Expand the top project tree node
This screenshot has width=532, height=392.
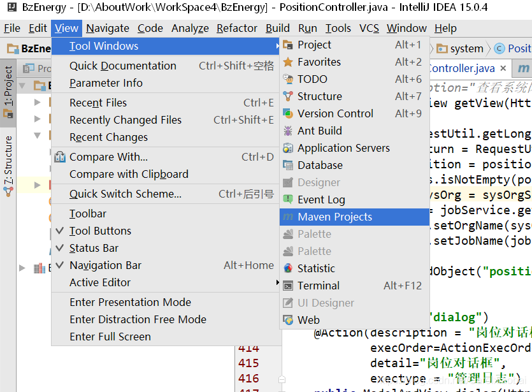coord(23,85)
